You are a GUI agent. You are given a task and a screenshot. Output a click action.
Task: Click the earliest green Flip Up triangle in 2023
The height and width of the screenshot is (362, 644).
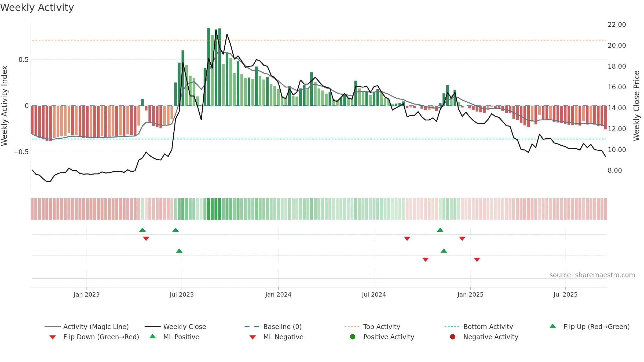142,230
